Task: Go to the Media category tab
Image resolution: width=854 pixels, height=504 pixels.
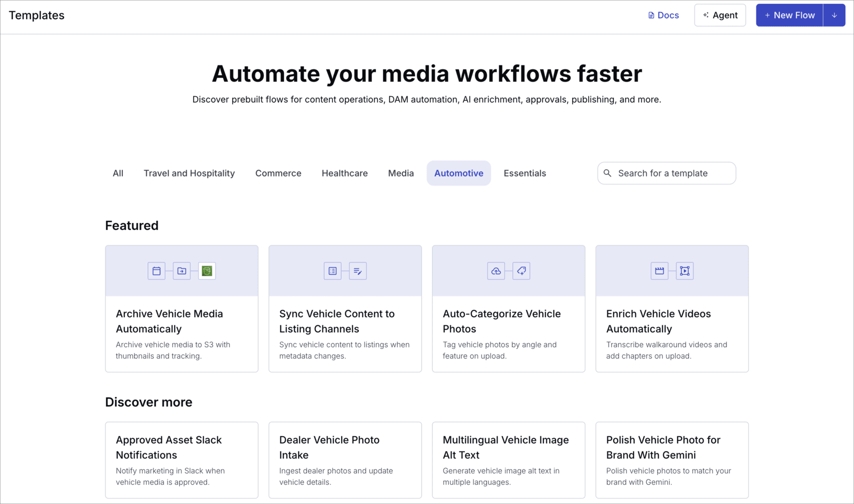Action: coord(401,173)
